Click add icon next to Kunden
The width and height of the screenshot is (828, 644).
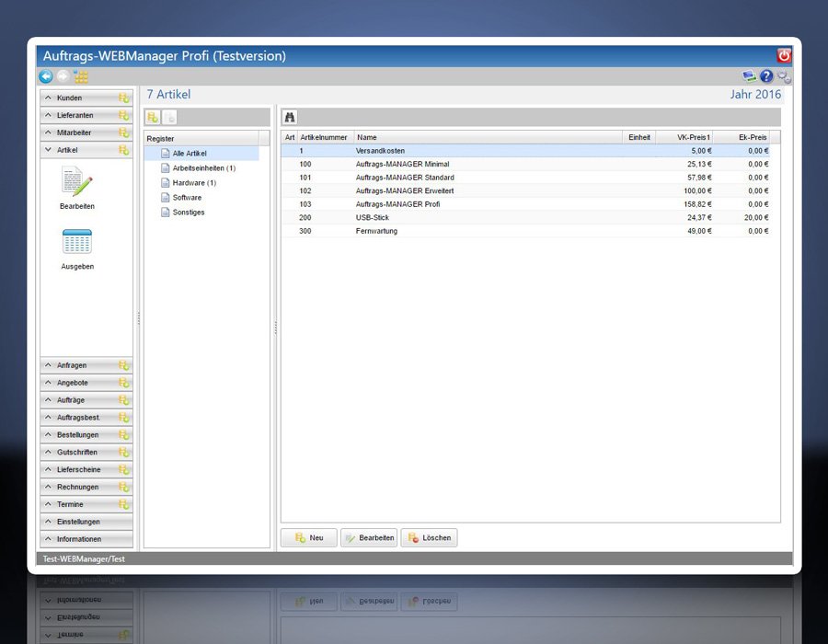point(123,98)
